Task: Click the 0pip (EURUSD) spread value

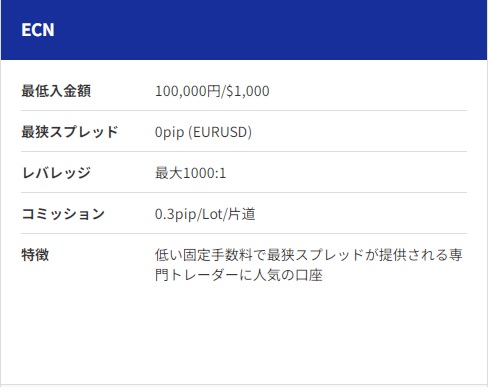Action: (x=203, y=132)
